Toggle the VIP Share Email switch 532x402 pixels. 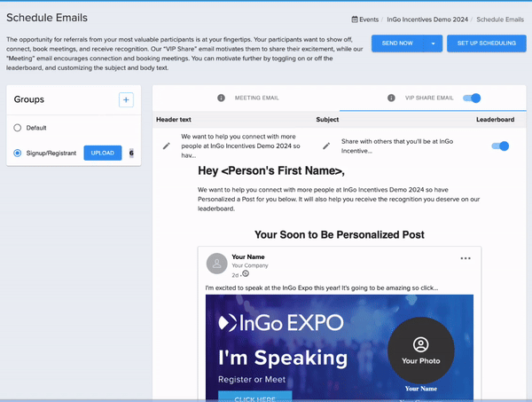[x=472, y=99]
